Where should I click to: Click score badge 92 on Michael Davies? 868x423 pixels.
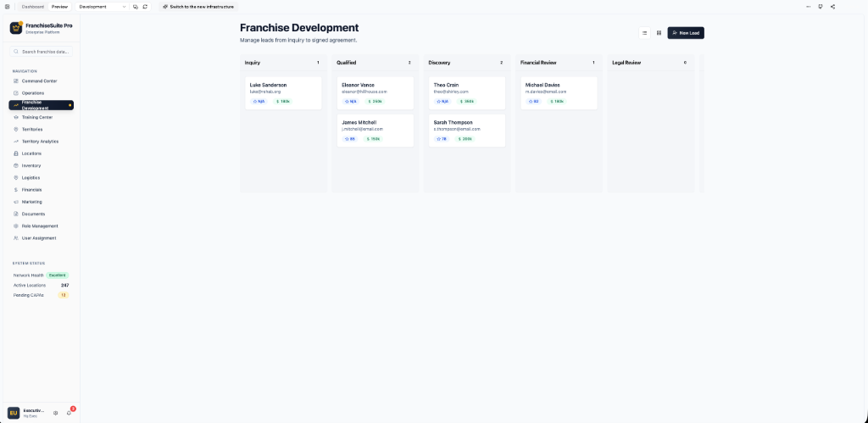tap(534, 102)
